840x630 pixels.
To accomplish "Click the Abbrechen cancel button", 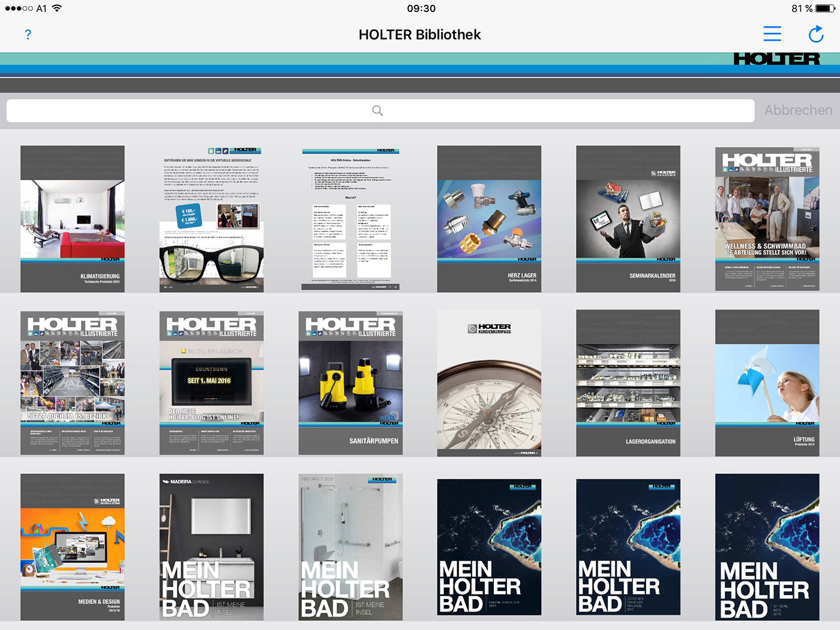I will point(798,110).
